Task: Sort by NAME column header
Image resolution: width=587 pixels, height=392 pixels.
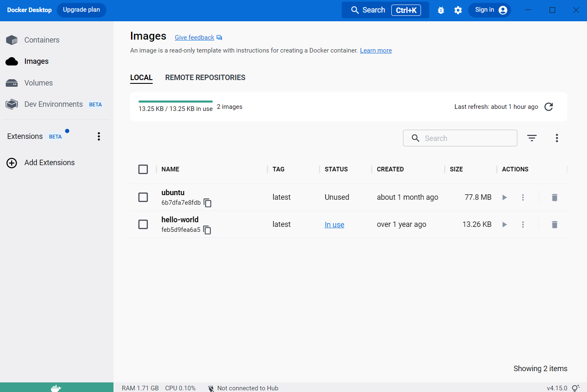Action: [170, 169]
